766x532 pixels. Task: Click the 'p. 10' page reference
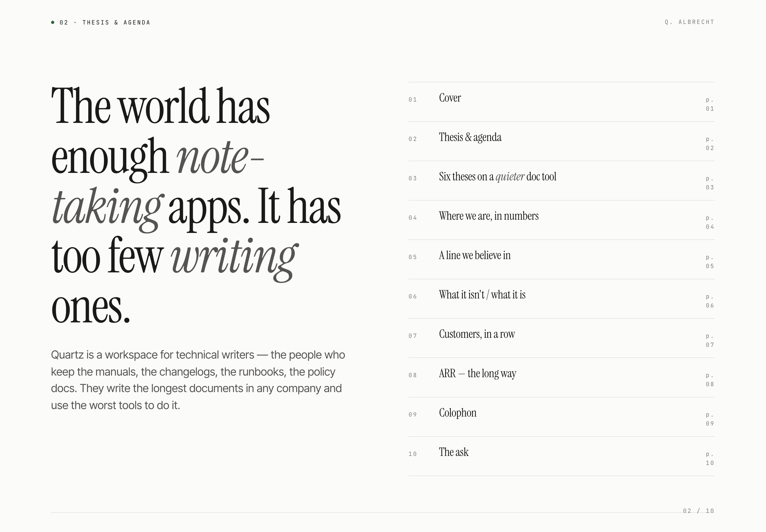pyautogui.click(x=710, y=458)
